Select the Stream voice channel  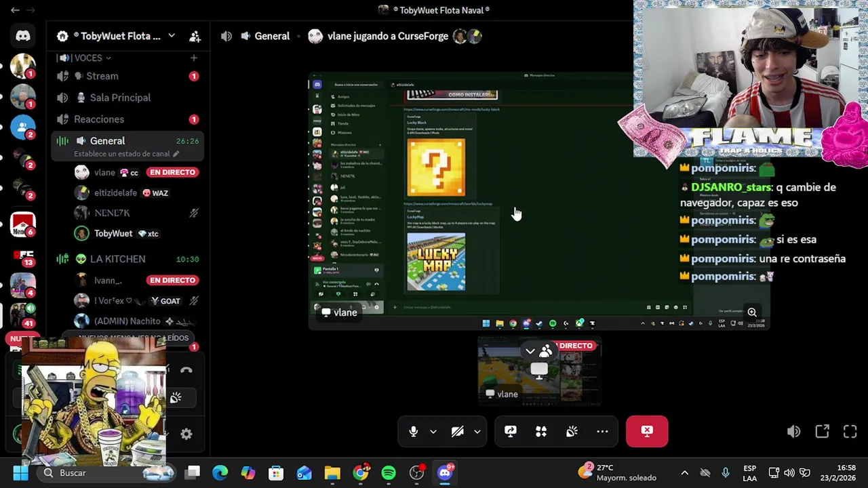(127, 76)
